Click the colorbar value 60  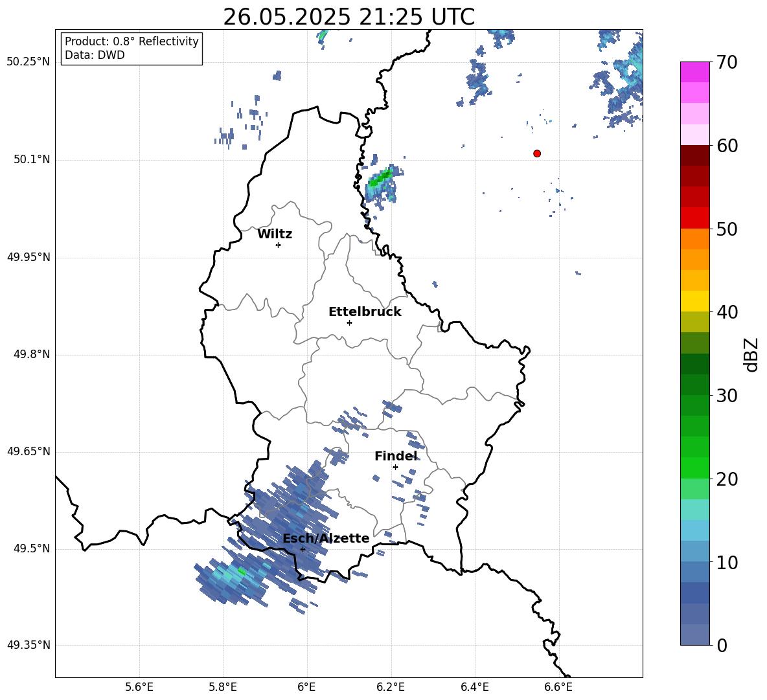727,146
